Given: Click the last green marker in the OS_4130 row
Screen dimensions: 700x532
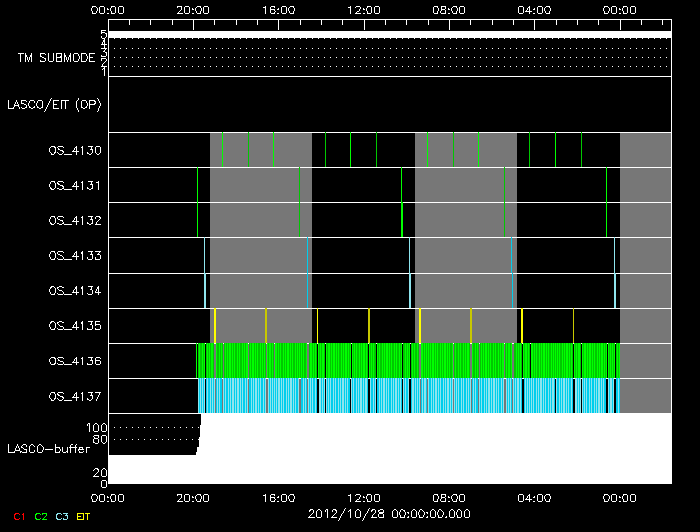Looking at the screenshot, I should click(x=581, y=150).
